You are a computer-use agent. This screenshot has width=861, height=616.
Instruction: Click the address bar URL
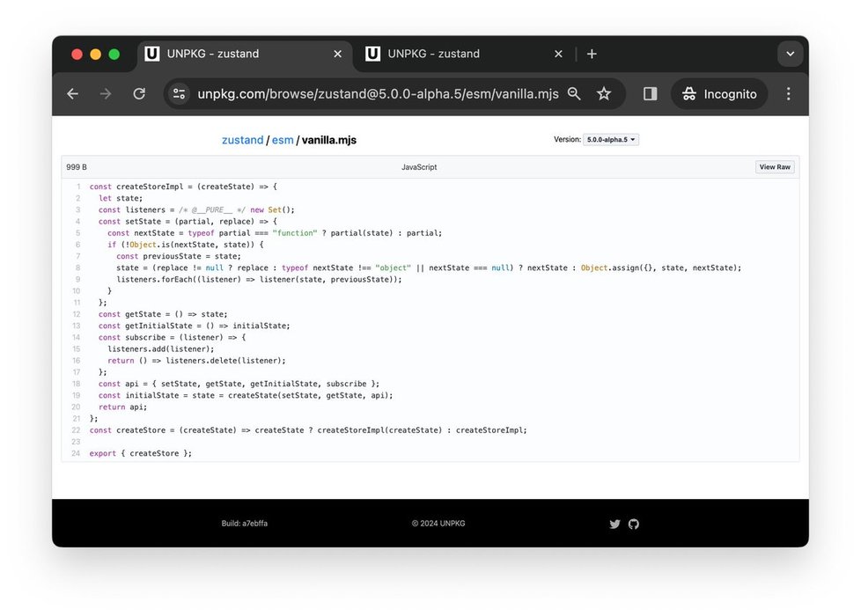click(378, 94)
